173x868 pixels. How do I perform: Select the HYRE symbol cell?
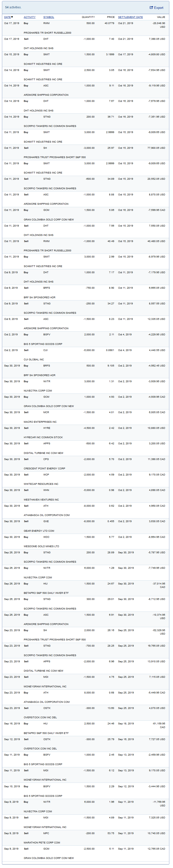[47, 428]
